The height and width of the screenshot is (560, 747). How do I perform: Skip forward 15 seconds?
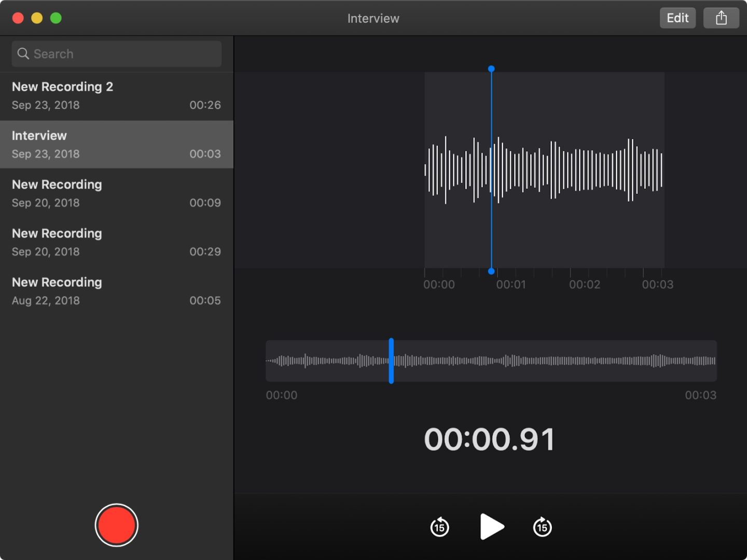[542, 527]
